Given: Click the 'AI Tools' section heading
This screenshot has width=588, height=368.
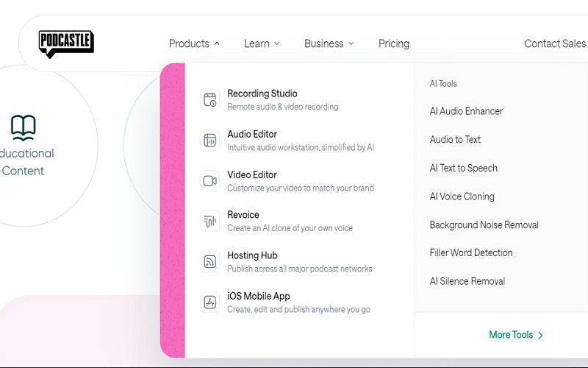Looking at the screenshot, I should (x=443, y=84).
